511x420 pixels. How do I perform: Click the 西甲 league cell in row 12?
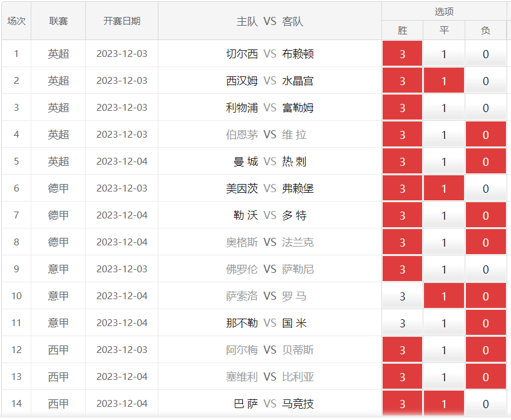pos(58,350)
